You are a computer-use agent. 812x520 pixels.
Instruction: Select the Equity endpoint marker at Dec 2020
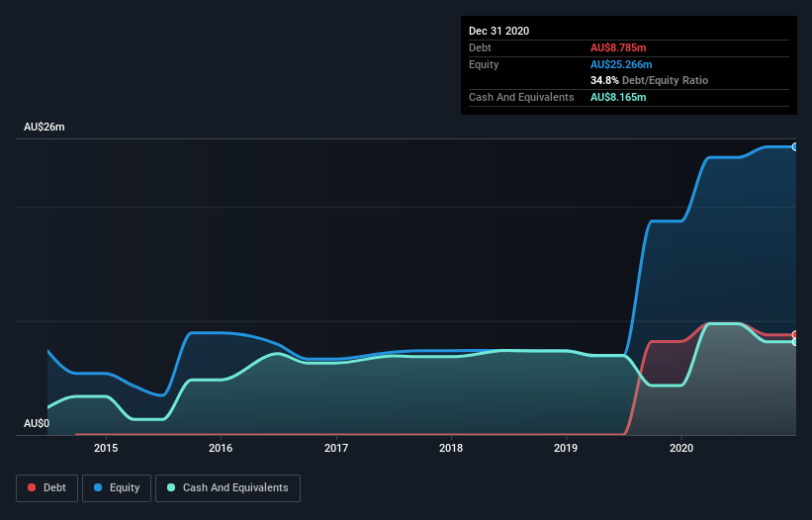pos(795,147)
